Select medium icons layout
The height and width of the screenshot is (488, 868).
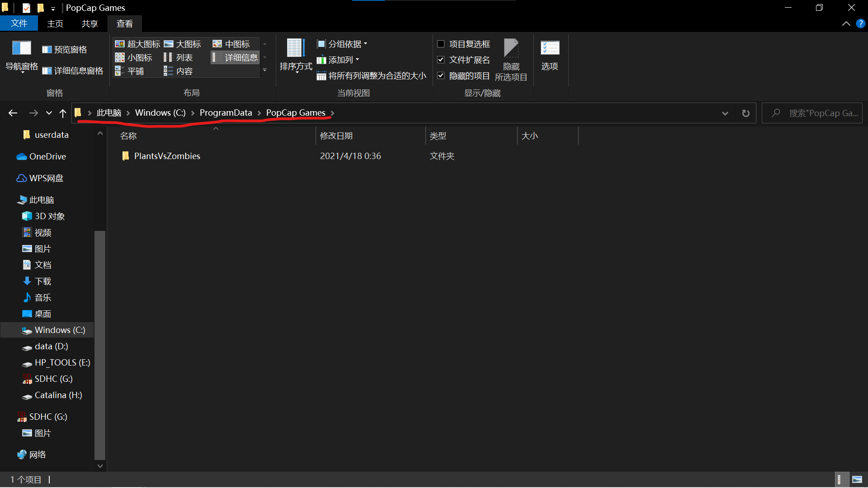(231, 44)
